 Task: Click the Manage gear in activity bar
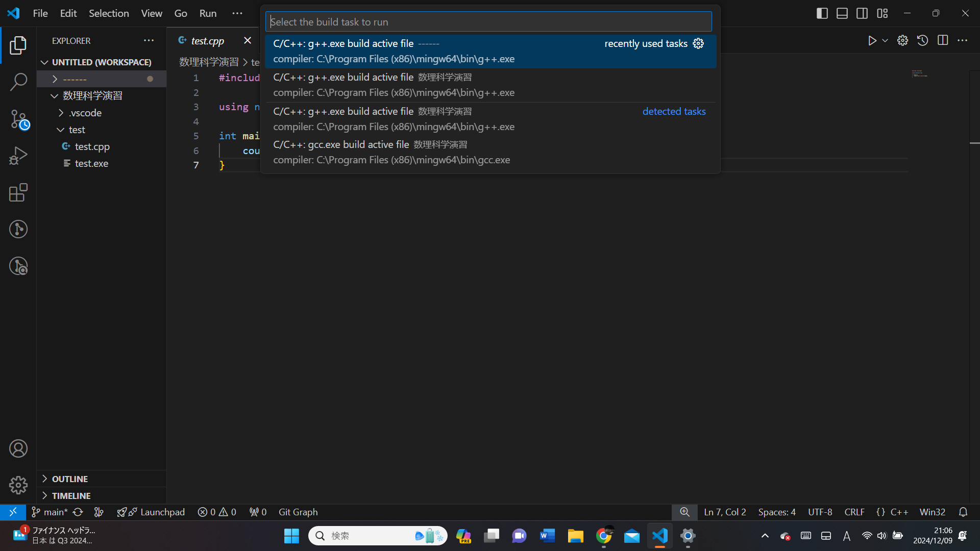(x=18, y=485)
